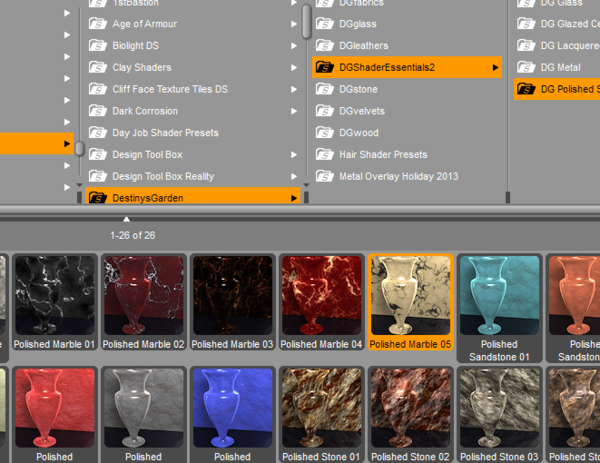Choose the blue polished vase preset
This screenshot has width=600, height=463.
point(232,415)
